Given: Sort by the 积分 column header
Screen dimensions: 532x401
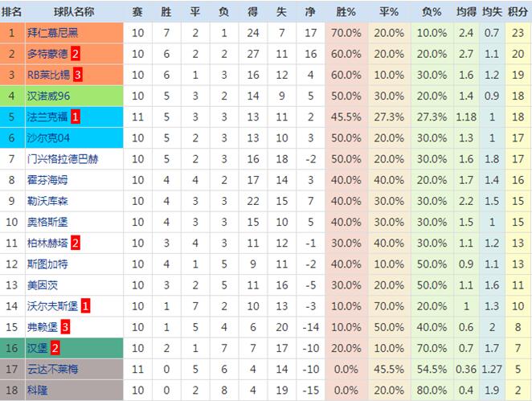Looking at the screenshot, I should tap(518, 12).
